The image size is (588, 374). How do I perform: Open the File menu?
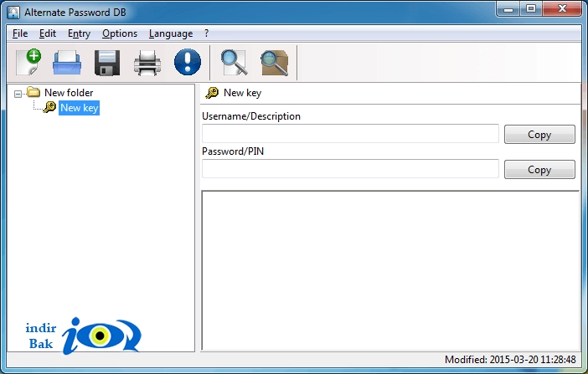click(20, 33)
